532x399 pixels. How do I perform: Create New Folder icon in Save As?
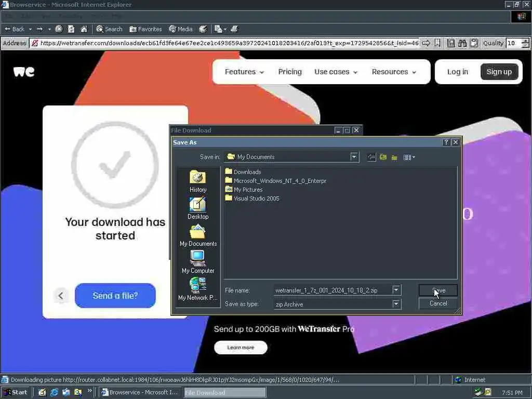pos(394,157)
